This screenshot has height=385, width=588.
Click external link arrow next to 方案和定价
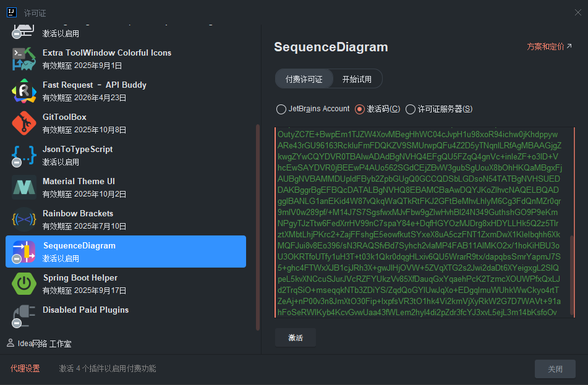pos(569,46)
